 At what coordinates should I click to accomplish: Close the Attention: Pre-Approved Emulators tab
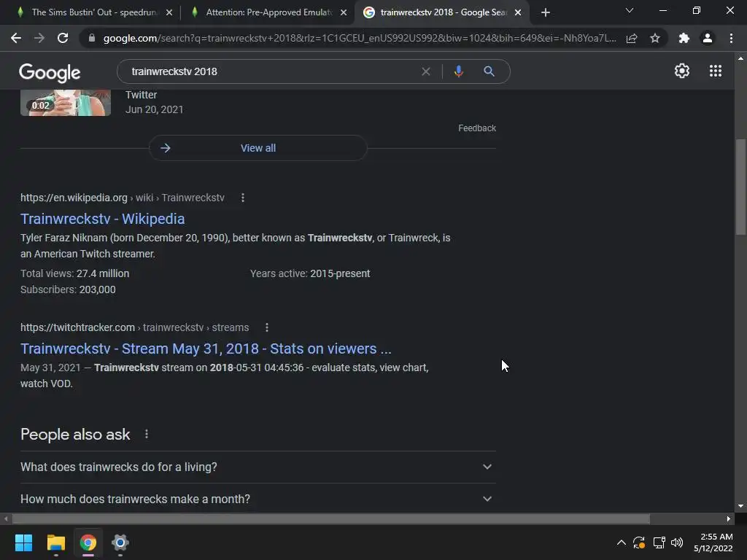click(x=344, y=12)
